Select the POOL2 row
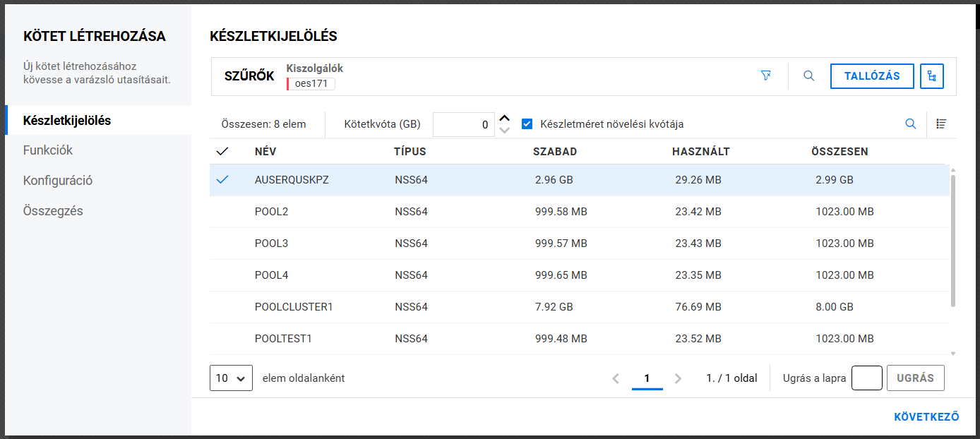 (x=579, y=212)
